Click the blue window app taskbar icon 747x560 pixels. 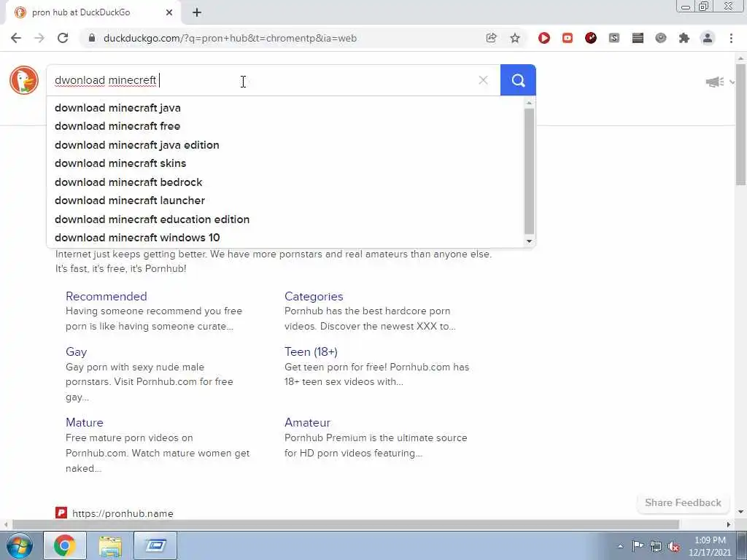click(155, 545)
